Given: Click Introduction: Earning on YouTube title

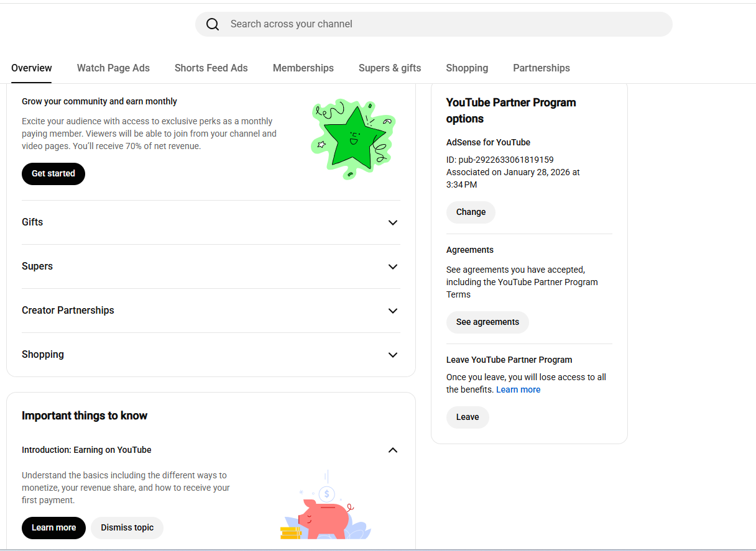Looking at the screenshot, I should click(86, 450).
